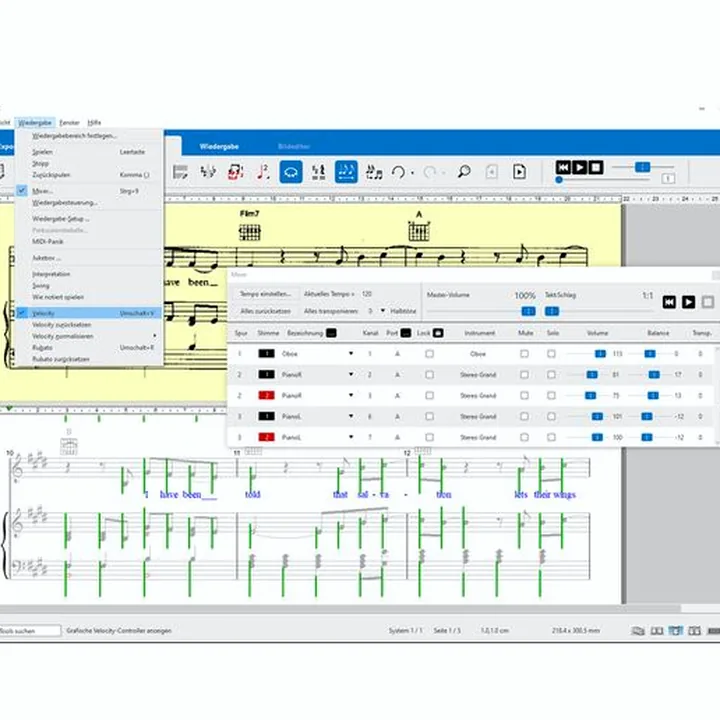
Task: Check Lock for the red-swatch PianoL track
Action: [429, 437]
